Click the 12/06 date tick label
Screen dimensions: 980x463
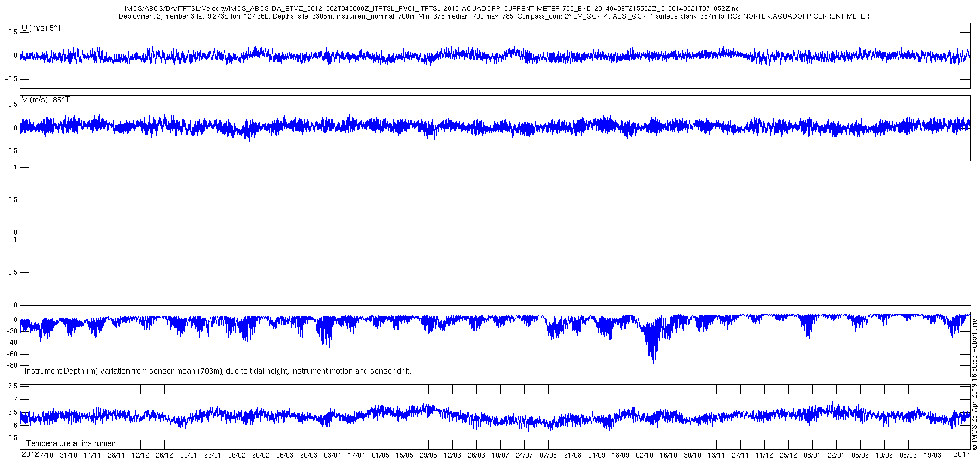(452, 455)
